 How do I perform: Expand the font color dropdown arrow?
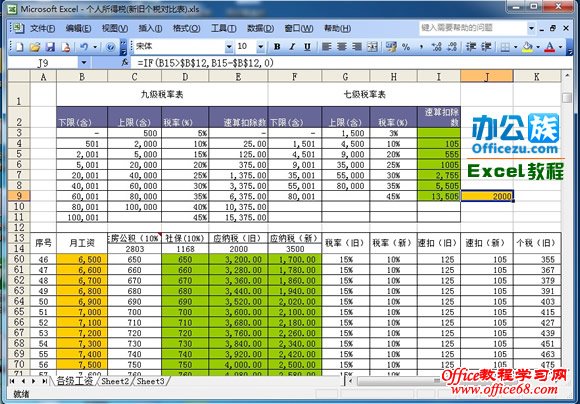[x=560, y=47]
